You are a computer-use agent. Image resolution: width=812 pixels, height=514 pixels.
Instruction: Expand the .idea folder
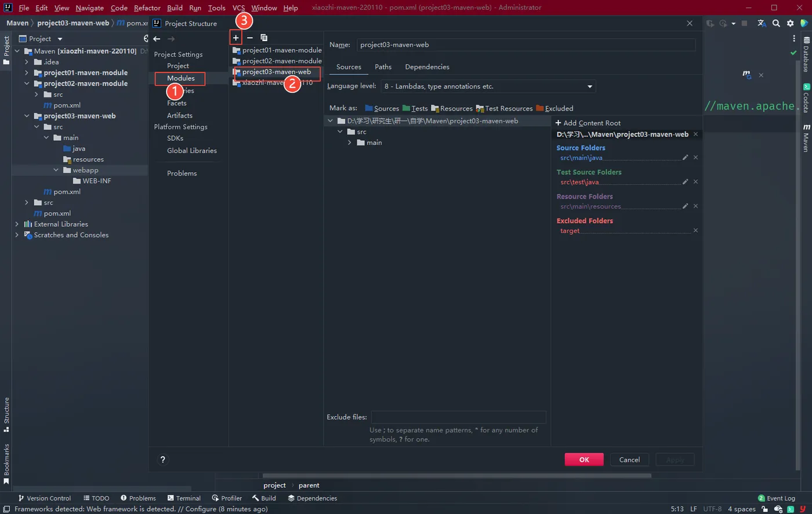(27, 62)
